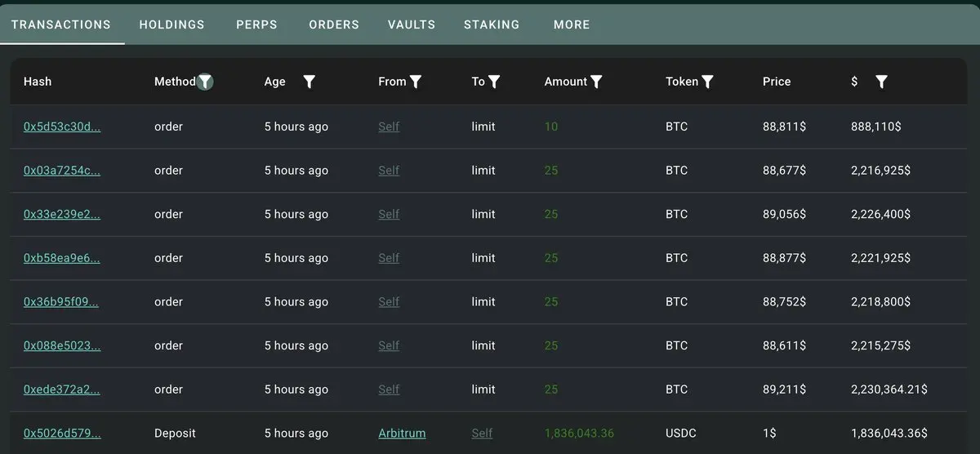Image resolution: width=980 pixels, height=454 pixels.
Task: Open the Token column filter
Action: click(x=707, y=82)
